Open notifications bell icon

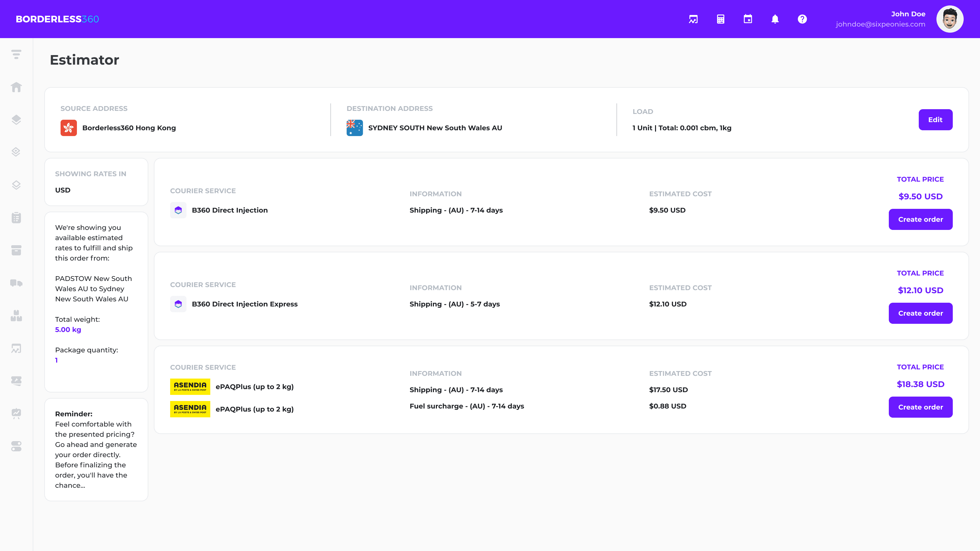click(775, 19)
